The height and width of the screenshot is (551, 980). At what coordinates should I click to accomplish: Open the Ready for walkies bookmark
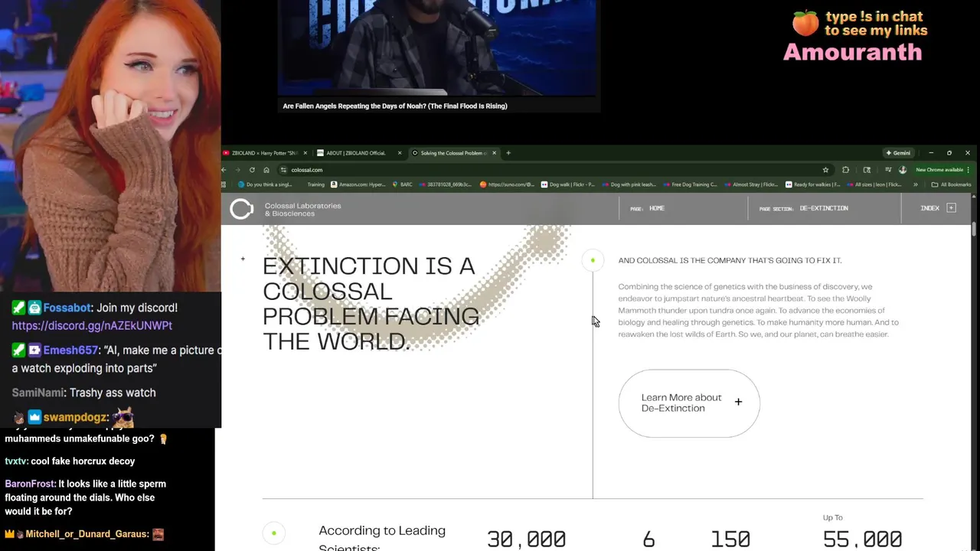pyautogui.click(x=812, y=184)
